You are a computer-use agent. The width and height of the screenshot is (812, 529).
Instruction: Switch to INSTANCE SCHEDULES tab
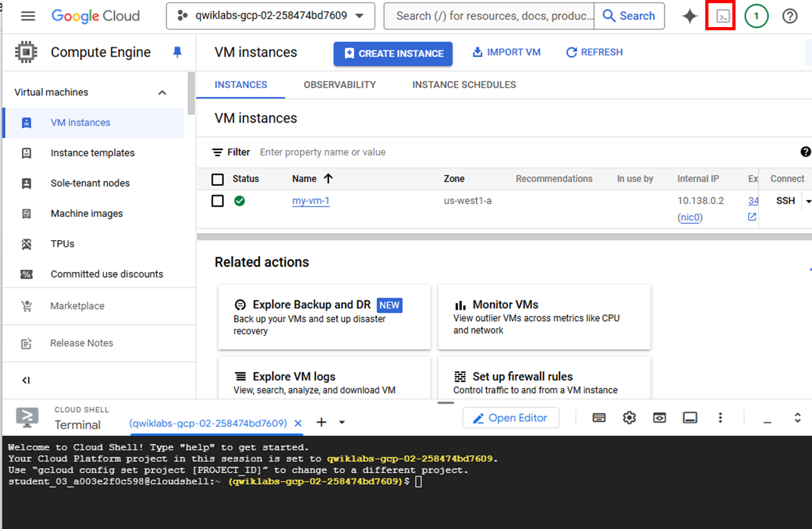point(464,84)
